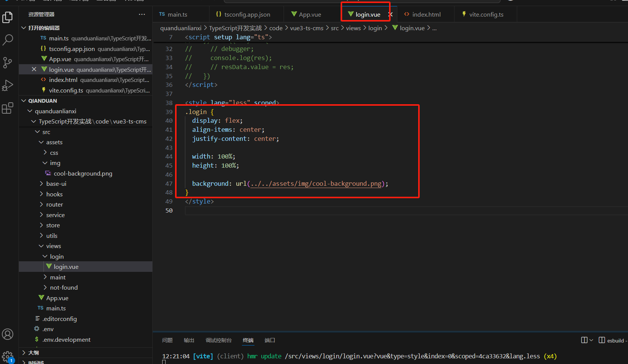Viewport: 628px width, 364px height.
Task: Expand the maint folder
Action: click(45, 277)
